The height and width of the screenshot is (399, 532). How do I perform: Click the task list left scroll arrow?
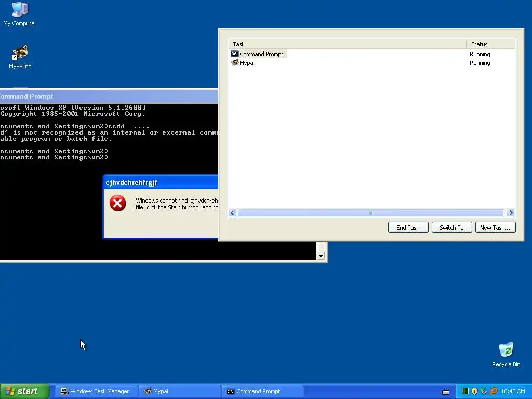(233, 212)
